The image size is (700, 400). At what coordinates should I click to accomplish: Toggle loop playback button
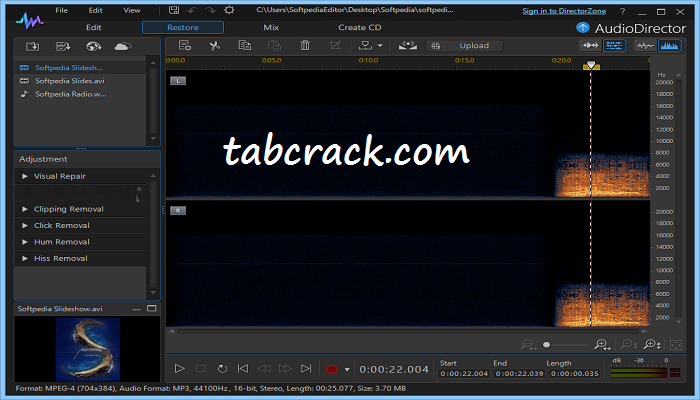[222, 369]
